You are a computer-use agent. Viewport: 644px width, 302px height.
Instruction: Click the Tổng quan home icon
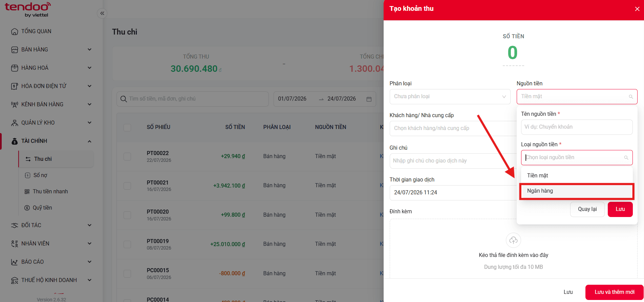click(15, 31)
